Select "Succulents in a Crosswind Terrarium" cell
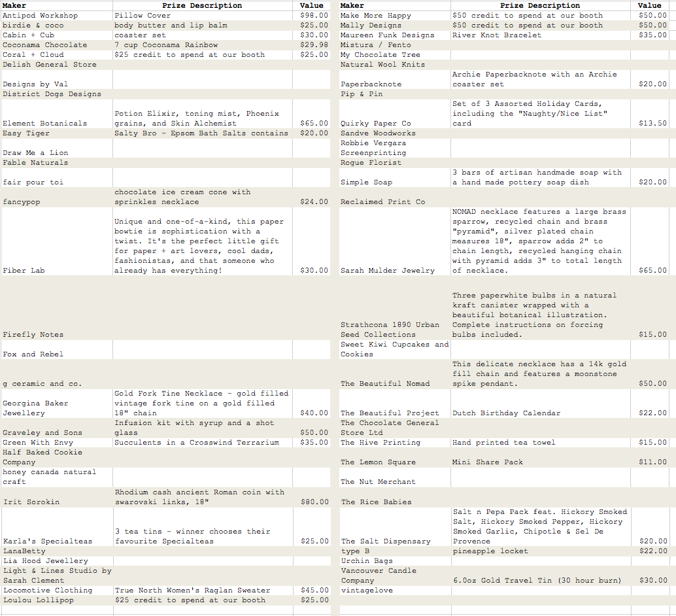This screenshot has width=676, height=616. pyautogui.click(x=203, y=443)
